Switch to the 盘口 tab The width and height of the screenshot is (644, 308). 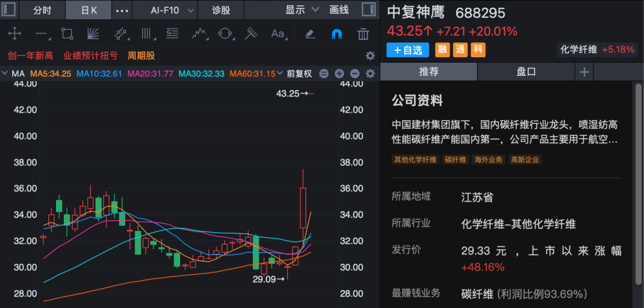[526, 72]
